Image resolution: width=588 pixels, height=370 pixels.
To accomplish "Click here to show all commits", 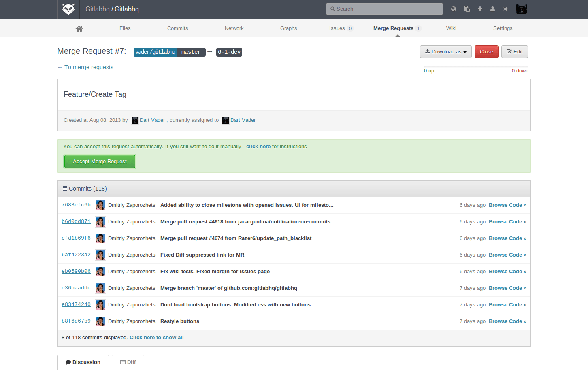I will pyautogui.click(x=156, y=337).
